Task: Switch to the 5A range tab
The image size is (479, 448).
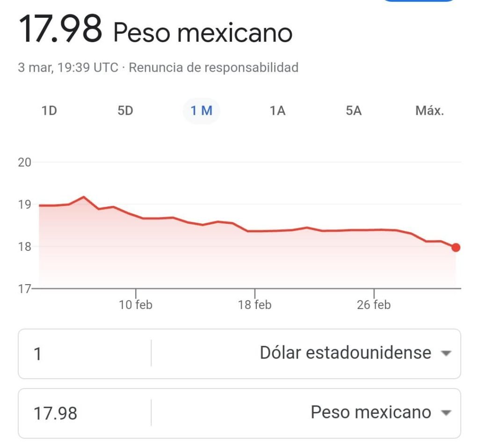Action: (x=354, y=111)
